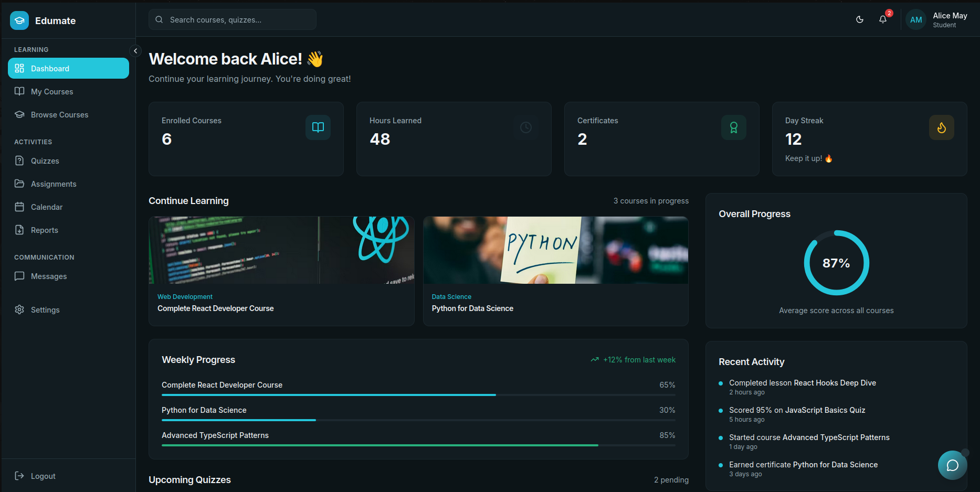Open the floating chat bubble button
Viewport: 980px width, 492px height.
pos(952,465)
